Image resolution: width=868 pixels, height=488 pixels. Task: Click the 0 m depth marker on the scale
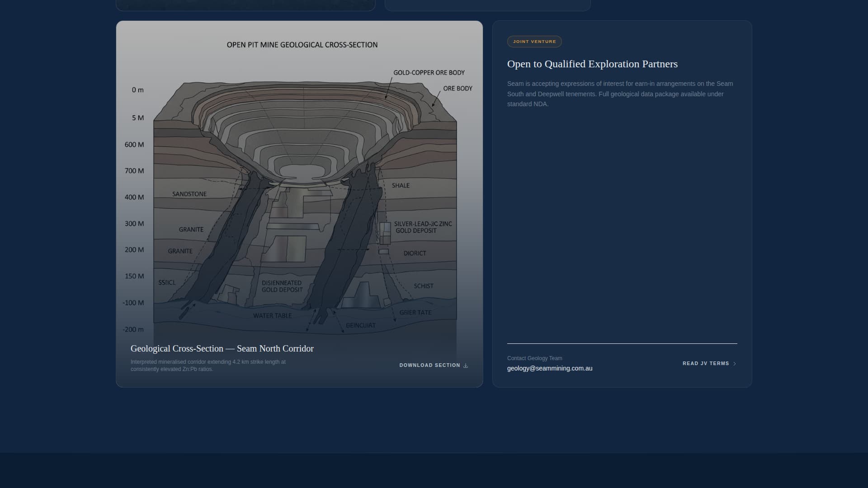click(x=137, y=90)
